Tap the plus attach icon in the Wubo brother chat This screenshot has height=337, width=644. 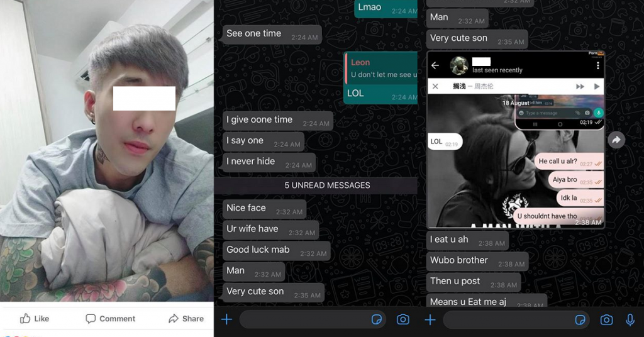(430, 319)
